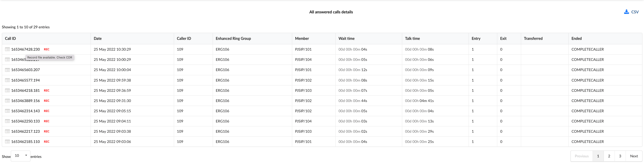Click the Previous page button

pyautogui.click(x=582, y=156)
